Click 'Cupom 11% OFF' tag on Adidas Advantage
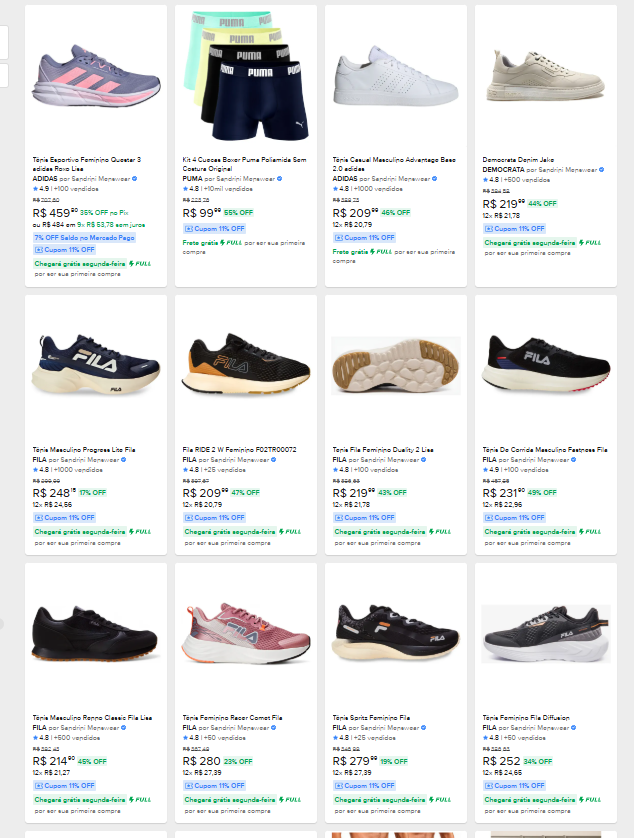This screenshot has width=634, height=838. (364, 237)
